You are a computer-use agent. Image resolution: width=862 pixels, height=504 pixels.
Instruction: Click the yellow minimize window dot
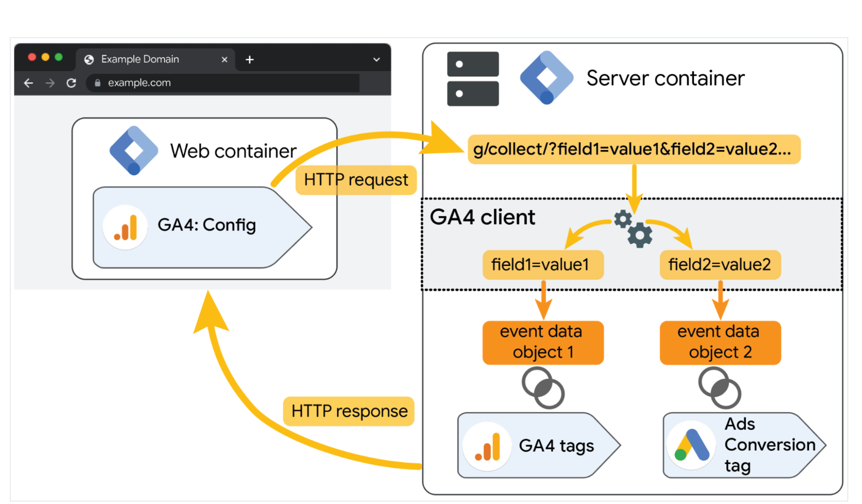[46, 57]
